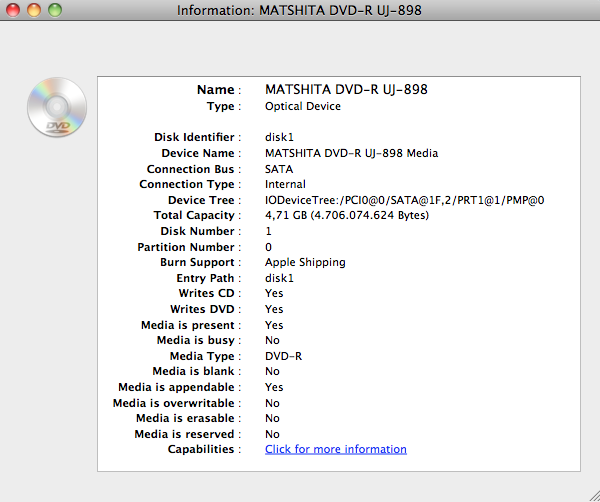600x502 pixels.
Task: Click the 'Media is erasable :' label
Action: 189,419
